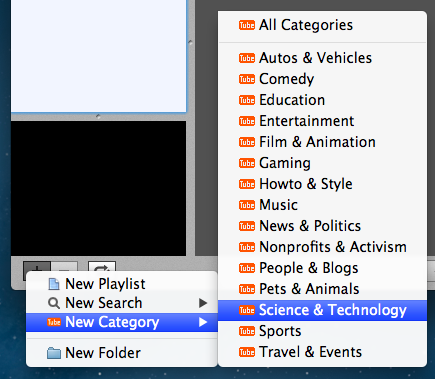The width and height of the screenshot is (435, 379).
Task: Expand the New Search submenu arrow
Action: click(203, 303)
